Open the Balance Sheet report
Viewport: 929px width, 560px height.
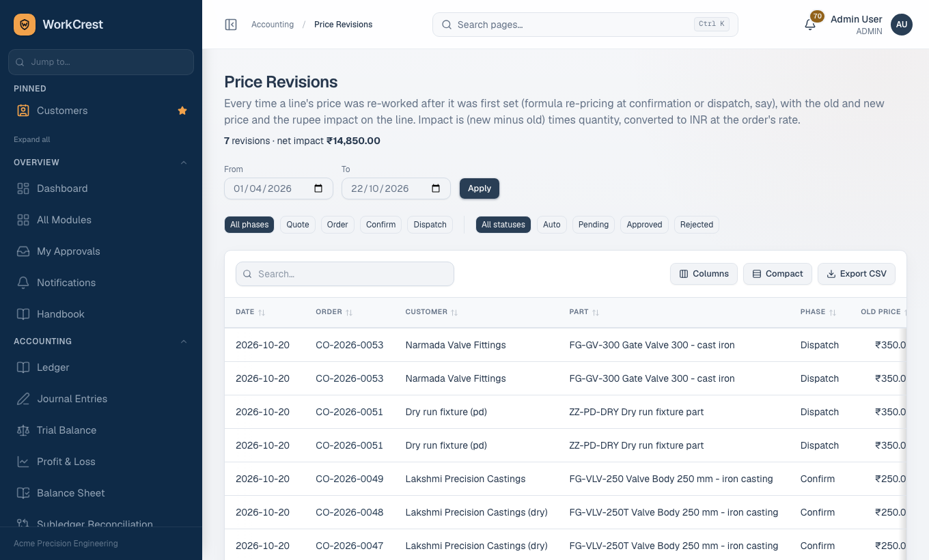(101, 493)
